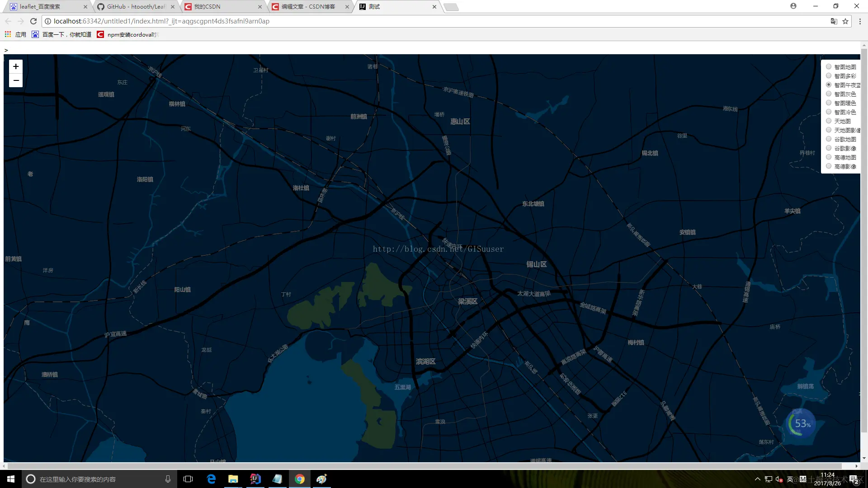Open the Apps (应用) bookmarks shortcut
868x488 pixels.
15,34
